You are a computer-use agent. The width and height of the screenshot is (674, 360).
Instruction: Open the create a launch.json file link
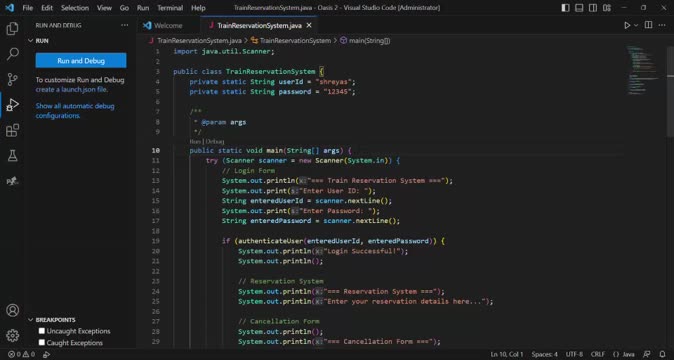[71, 89]
